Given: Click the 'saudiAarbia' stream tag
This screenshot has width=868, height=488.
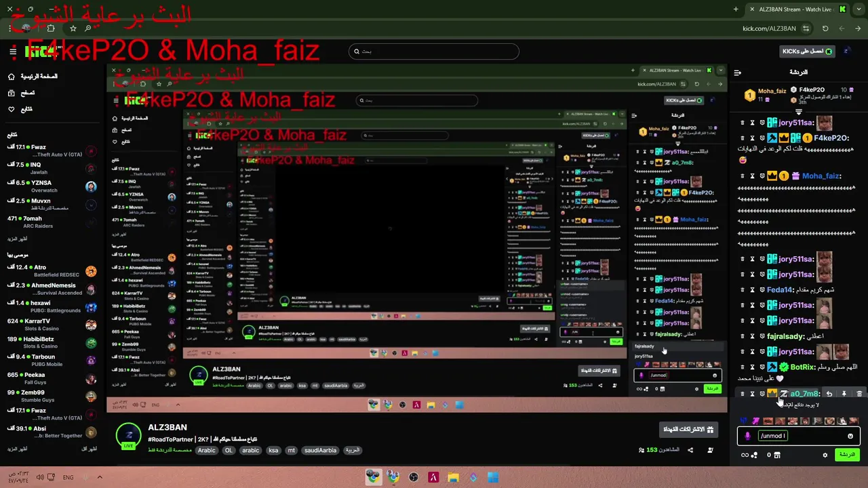Looking at the screenshot, I should coord(319,450).
